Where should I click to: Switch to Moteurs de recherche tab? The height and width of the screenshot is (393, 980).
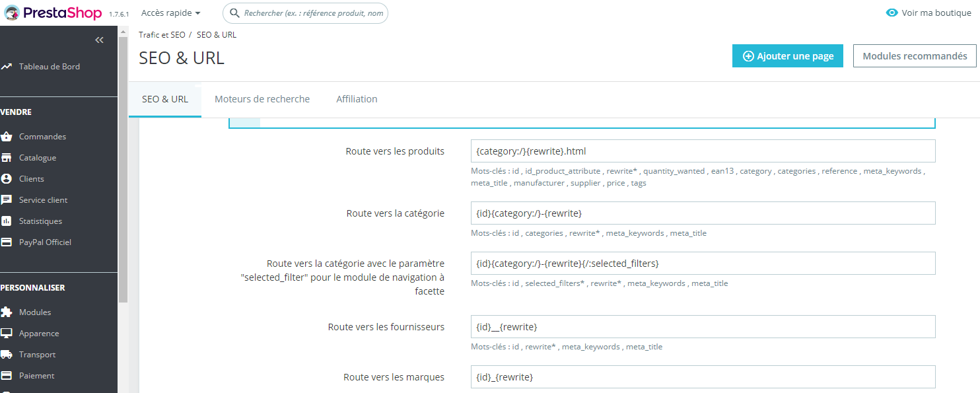click(262, 99)
